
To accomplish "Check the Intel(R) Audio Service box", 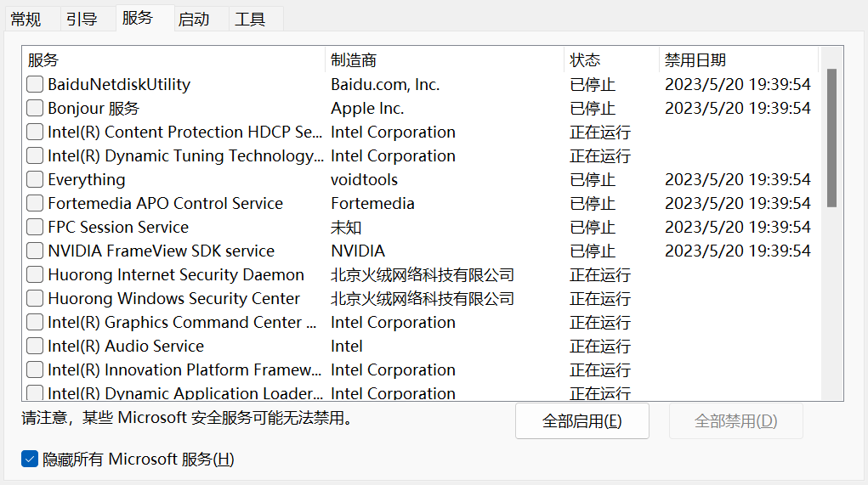I will click(35, 346).
